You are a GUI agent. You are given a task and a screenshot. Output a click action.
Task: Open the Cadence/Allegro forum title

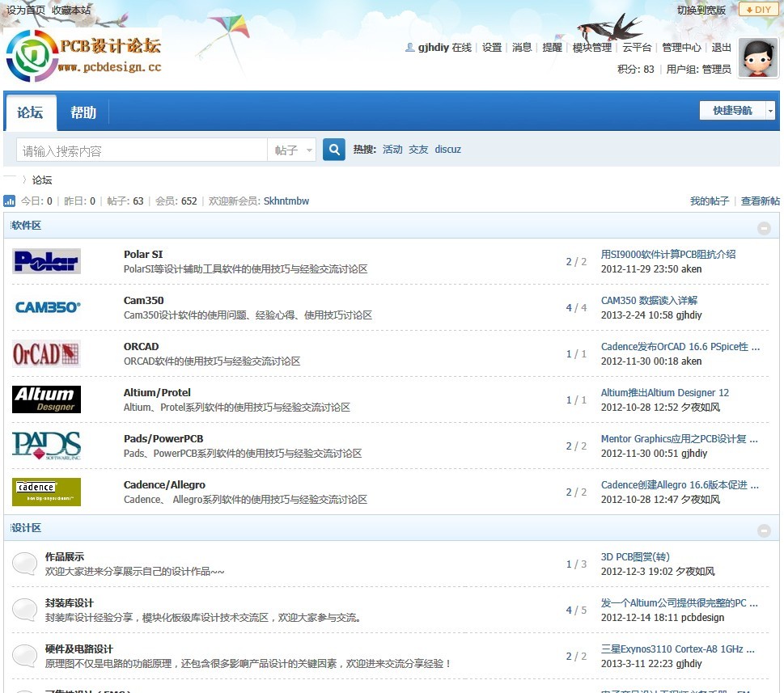[x=164, y=484]
